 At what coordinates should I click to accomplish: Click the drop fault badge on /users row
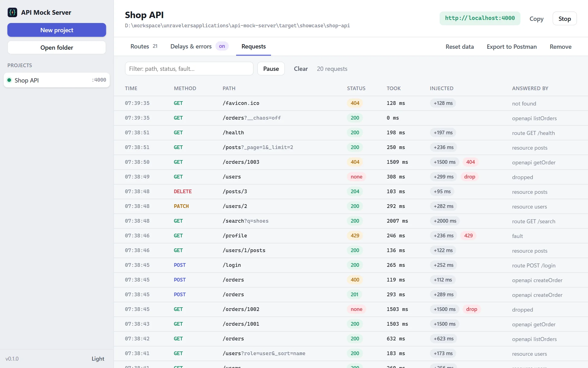tap(469, 177)
